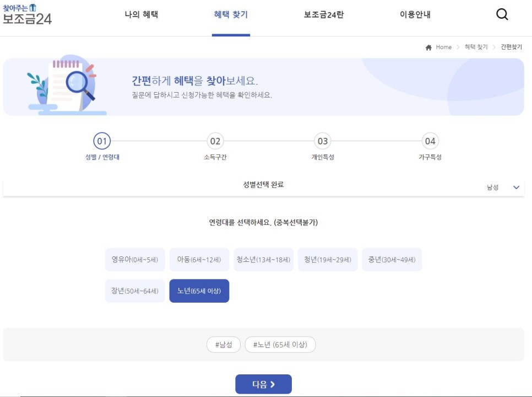
Task: Click 성별선택 완료 header text
Action: (263, 184)
